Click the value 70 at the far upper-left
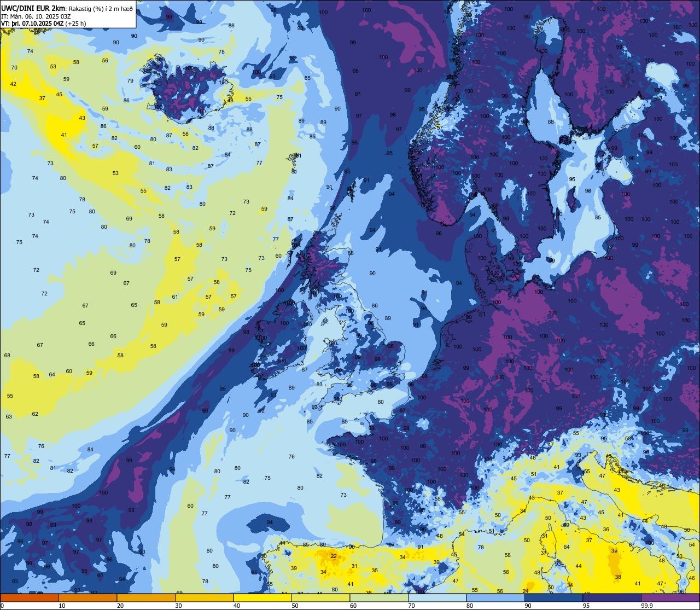Viewport: 700px width, 610px height. tap(14, 67)
